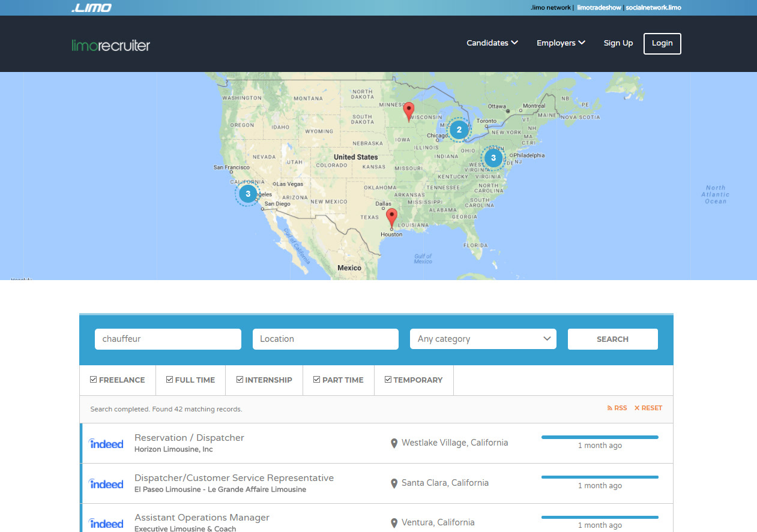
Task: Click El Paseo Limousine company name
Action: pos(220,489)
